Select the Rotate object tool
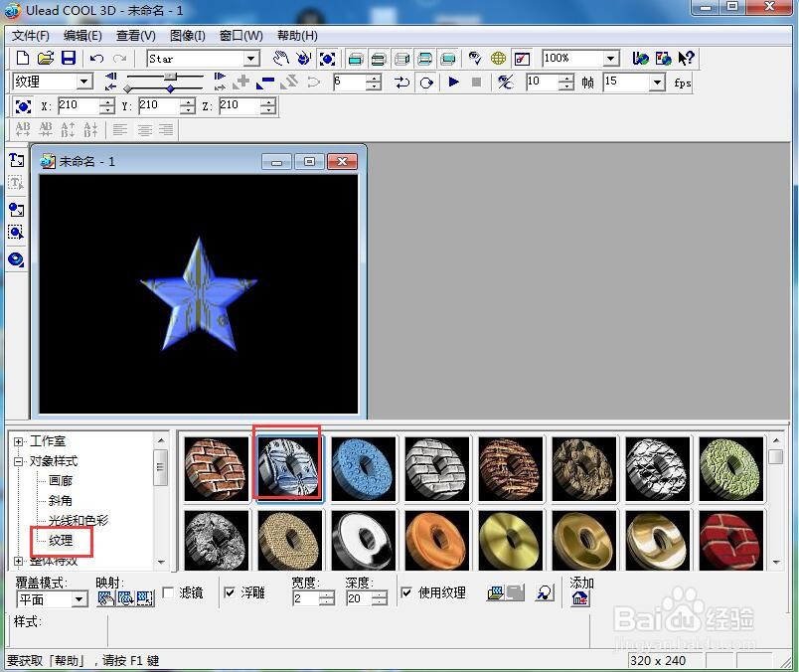 (x=304, y=59)
